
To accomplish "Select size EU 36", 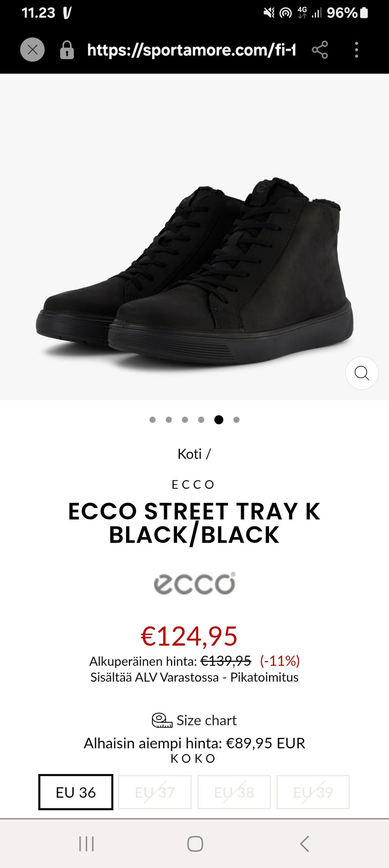I will (76, 792).
